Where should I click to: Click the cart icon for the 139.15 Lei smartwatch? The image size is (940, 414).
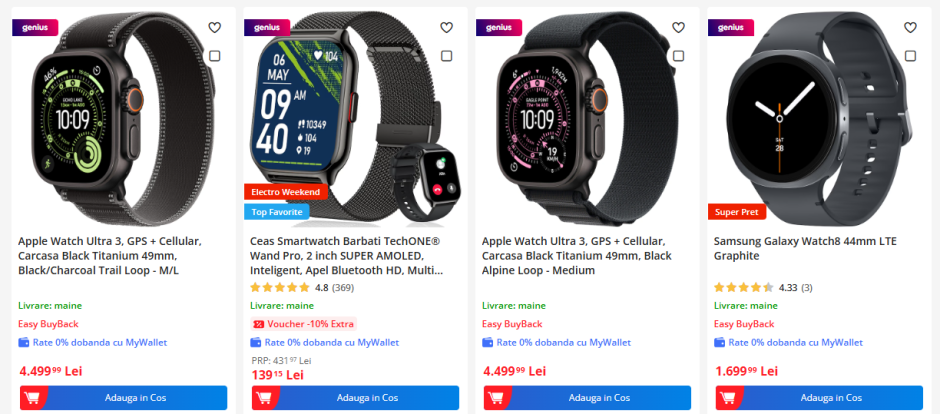[264, 398]
